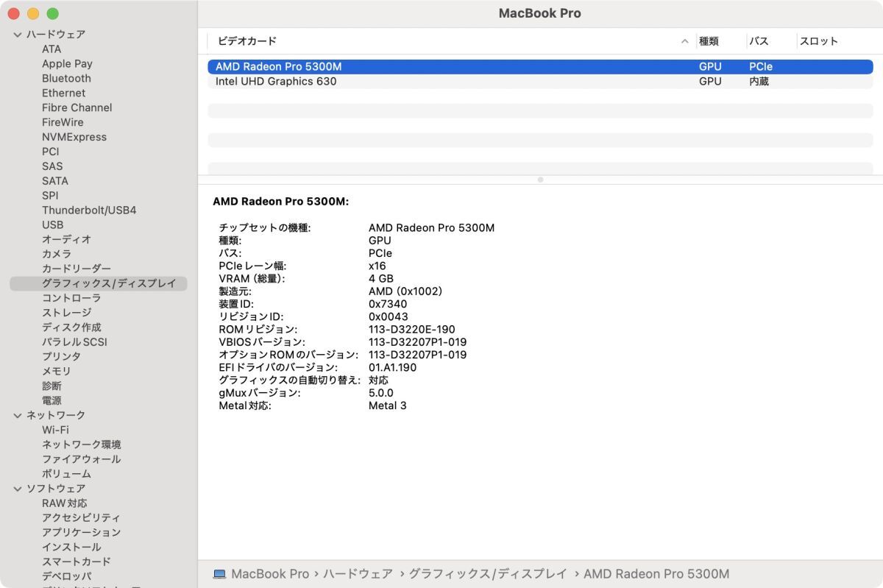Open the NVMExpress entry
883x588 pixels.
coord(74,137)
